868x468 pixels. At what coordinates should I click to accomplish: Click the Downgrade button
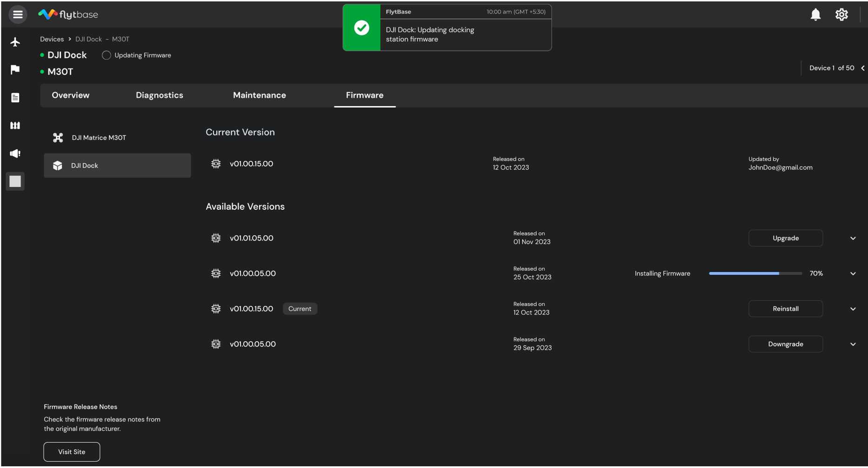click(785, 344)
